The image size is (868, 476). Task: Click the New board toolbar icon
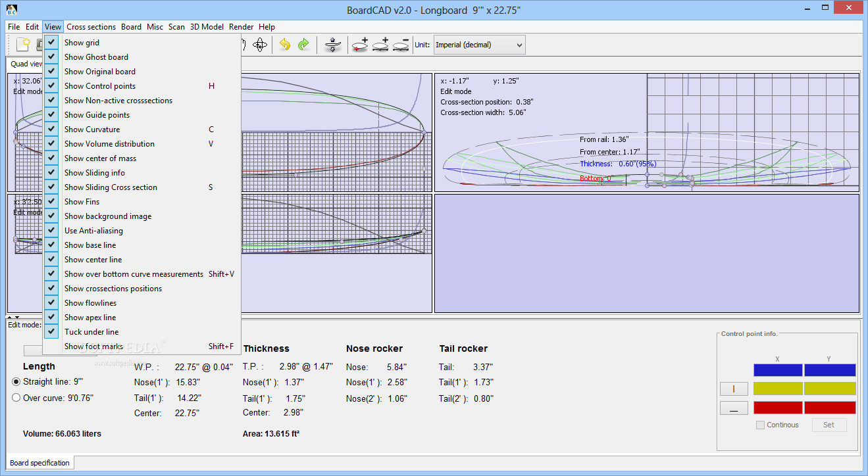(24, 45)
